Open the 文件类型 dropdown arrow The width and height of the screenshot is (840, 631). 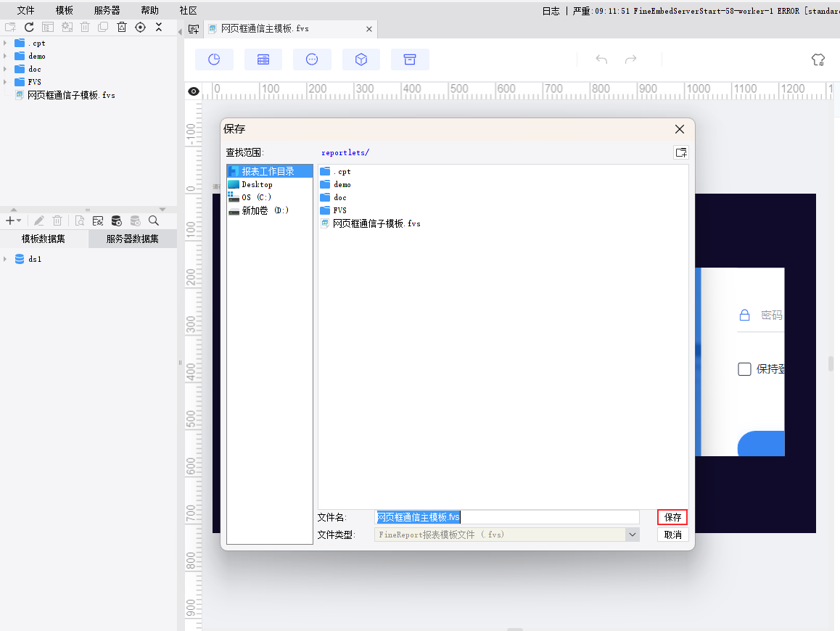pyautogui.click(x=632, y=535)
